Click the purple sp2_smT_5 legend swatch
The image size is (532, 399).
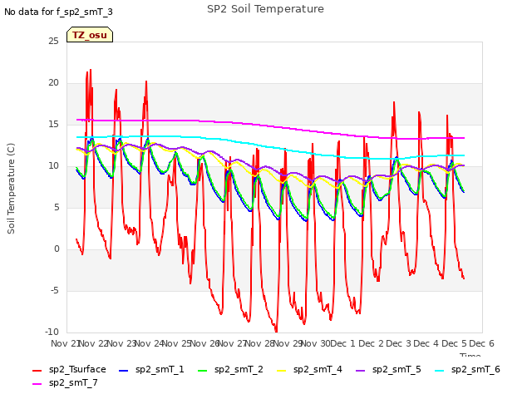(x=360, y=371)
